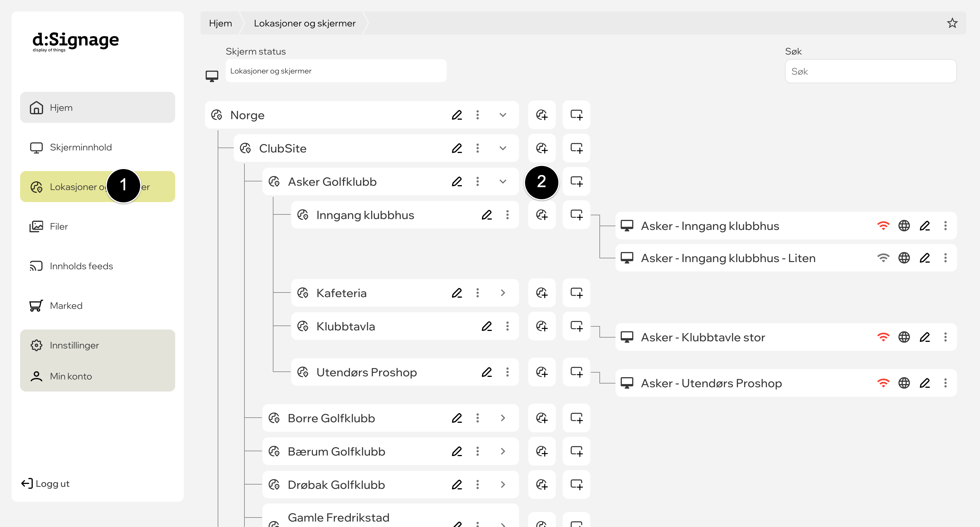Add sub-location under Klubbtavla
Viewport: 980px width, 527px height.
[541, 326]
